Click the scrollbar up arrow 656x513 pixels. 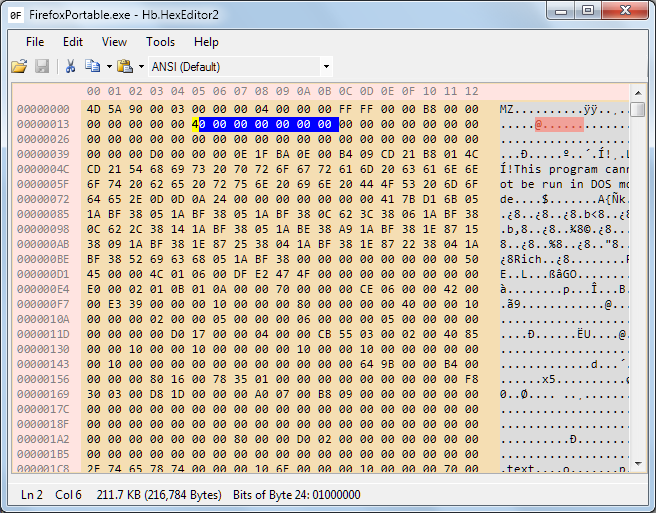tap(638, 92)
